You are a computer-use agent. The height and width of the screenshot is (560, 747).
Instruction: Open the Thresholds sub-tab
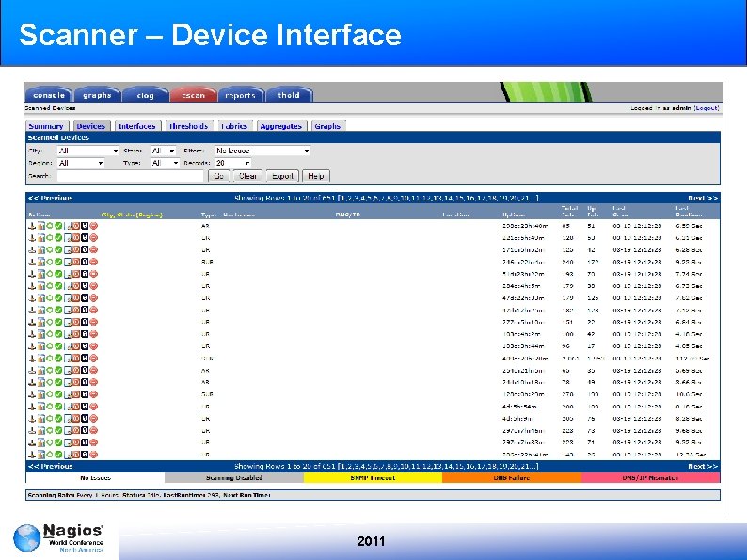click(x=189, y=126)
